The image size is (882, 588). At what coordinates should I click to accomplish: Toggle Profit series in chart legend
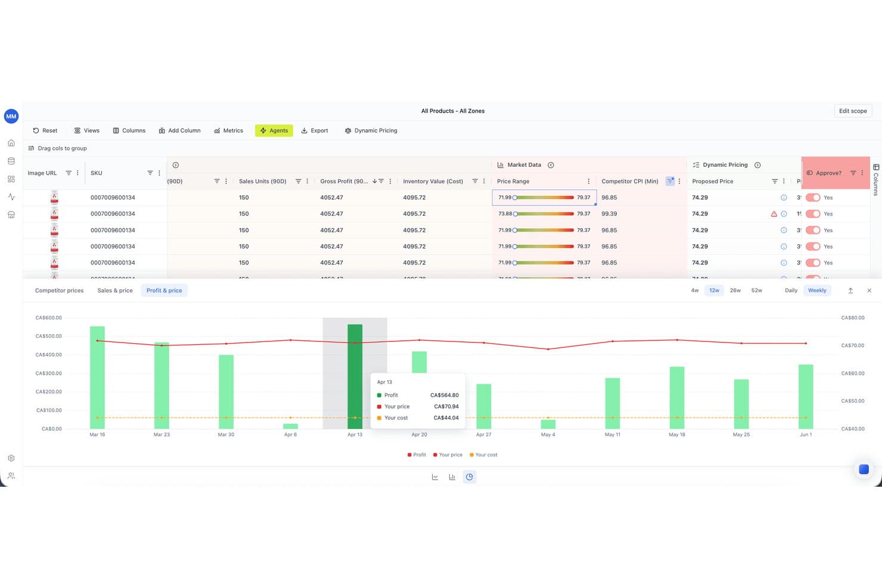[417, 455]
